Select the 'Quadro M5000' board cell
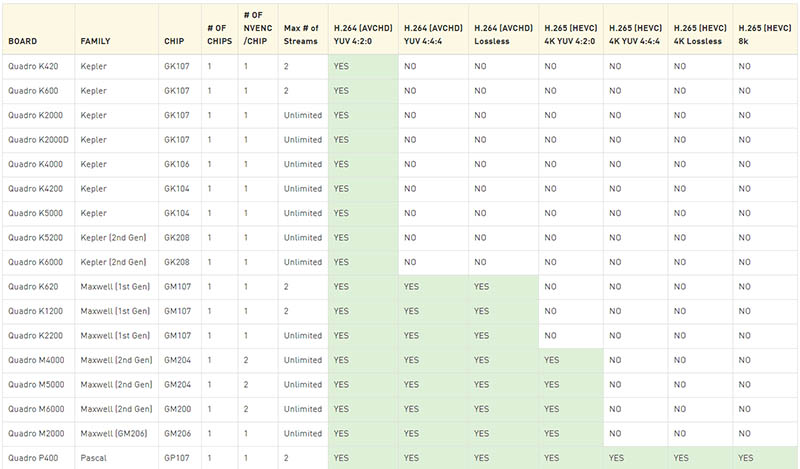The width and height of the screenshot is (800, 469). tap(36, 385)
